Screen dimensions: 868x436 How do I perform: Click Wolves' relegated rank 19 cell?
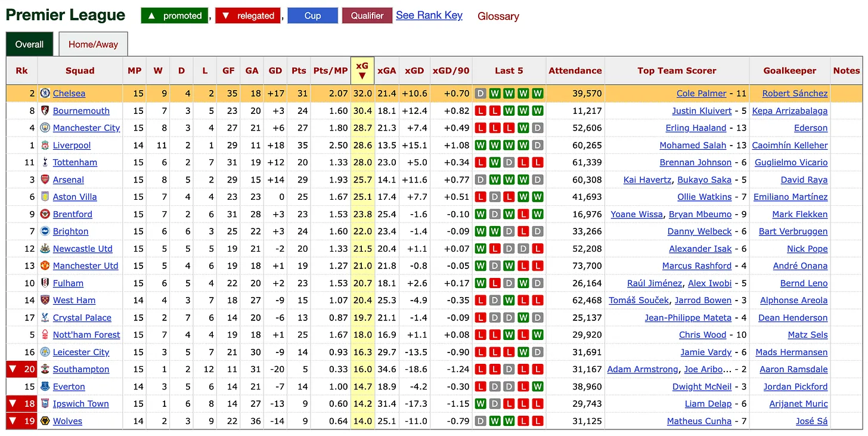tap(21, 422)
